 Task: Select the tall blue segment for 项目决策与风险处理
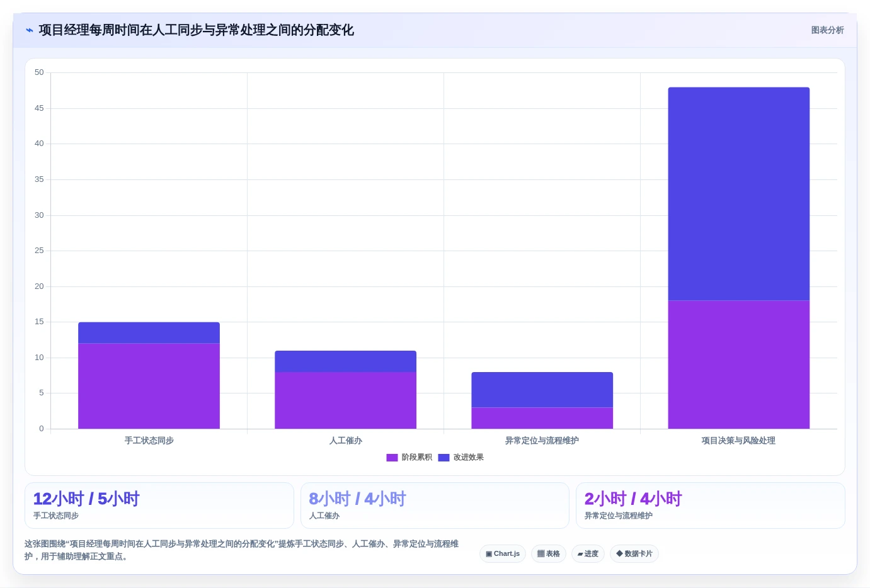738,194
